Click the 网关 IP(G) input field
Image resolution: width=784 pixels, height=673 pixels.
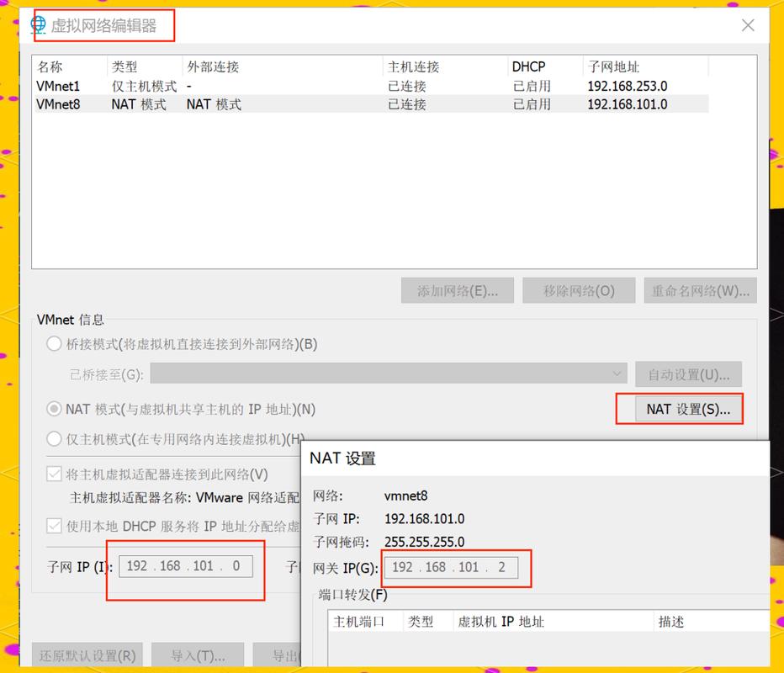pos(452,568)
